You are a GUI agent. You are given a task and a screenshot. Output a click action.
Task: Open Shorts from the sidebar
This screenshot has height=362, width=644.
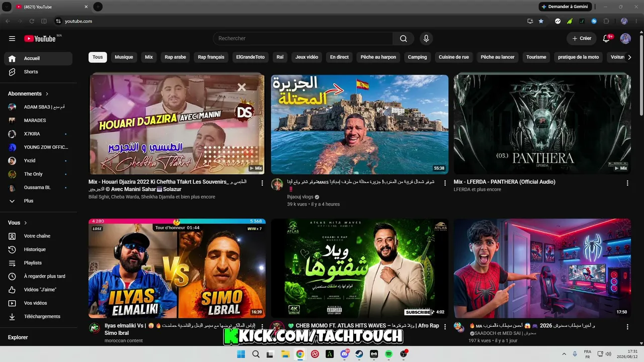coord(38,72)
